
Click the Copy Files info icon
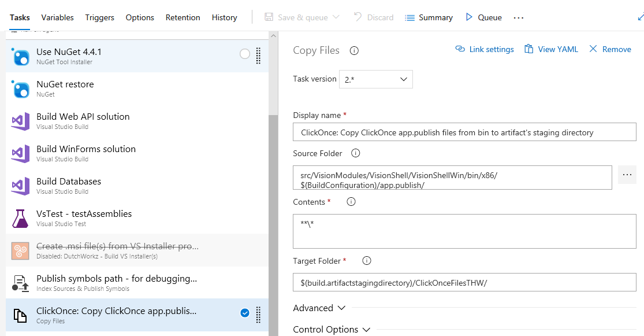pyautogui.click(x=355, y=50)
